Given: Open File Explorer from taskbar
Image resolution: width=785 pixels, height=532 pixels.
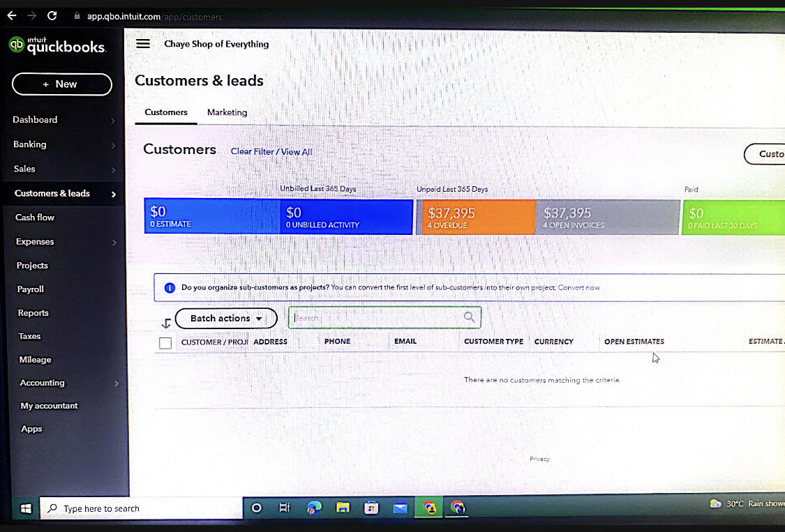Looking at the screenshot, I should pyautogui.click(x=343, y=508).
